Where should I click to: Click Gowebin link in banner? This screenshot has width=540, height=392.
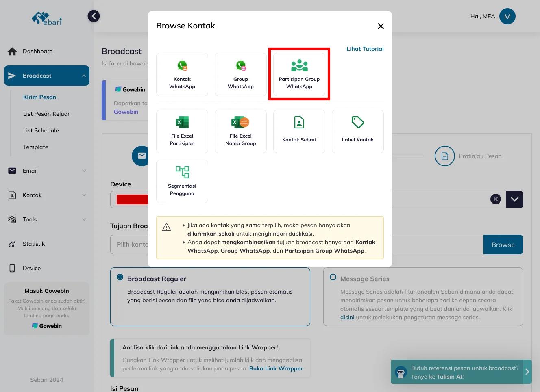126,112
